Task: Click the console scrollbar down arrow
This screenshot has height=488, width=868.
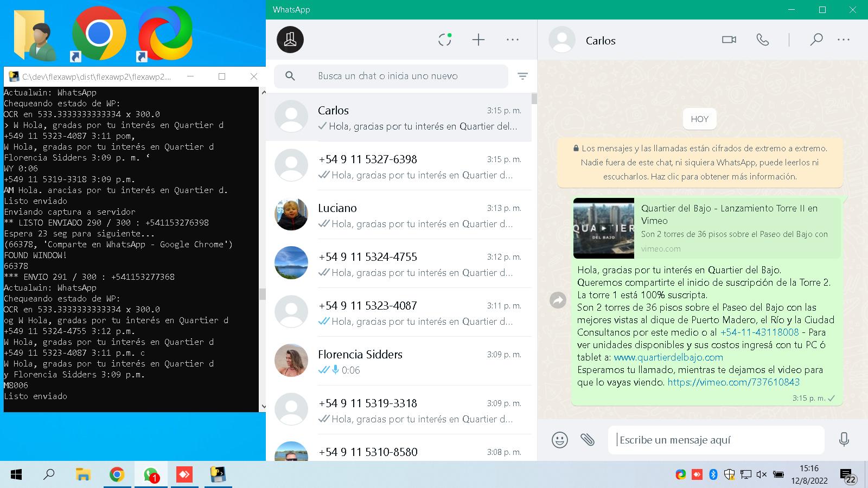Action: (x=263, y=407)
